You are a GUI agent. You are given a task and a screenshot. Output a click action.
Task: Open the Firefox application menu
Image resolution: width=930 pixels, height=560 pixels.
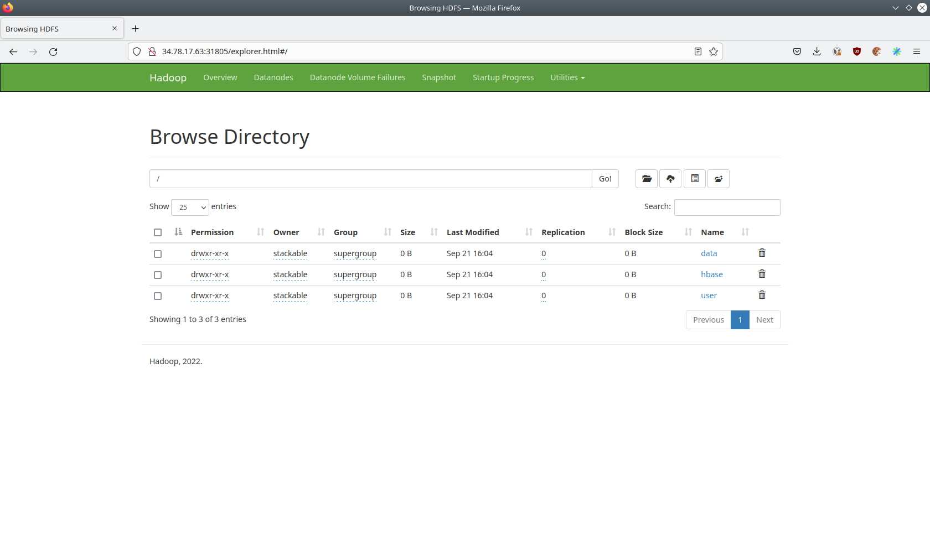click(917, 51)
